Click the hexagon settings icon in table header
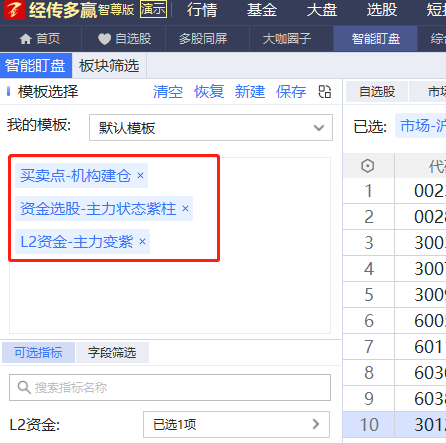This screenshot has height=443, width=446. [368, 166]
